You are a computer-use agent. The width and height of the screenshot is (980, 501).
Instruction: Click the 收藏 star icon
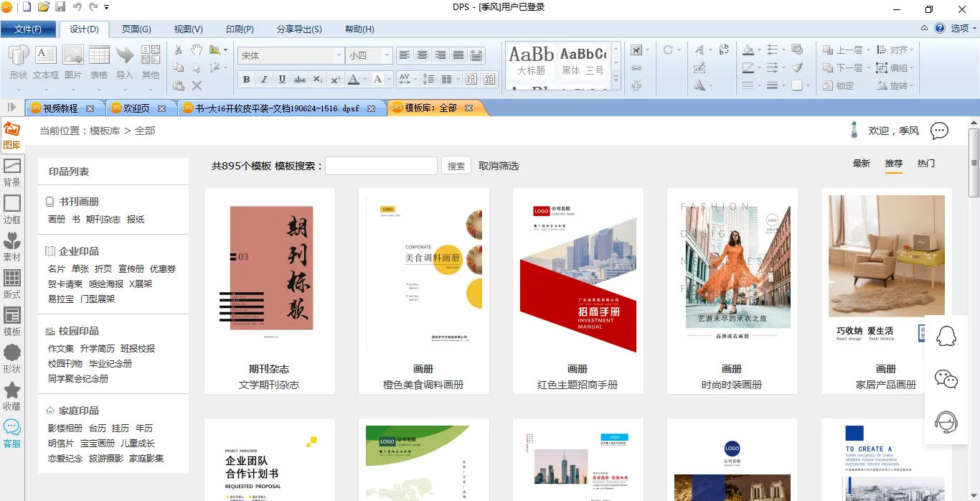[x=11, y=396]
